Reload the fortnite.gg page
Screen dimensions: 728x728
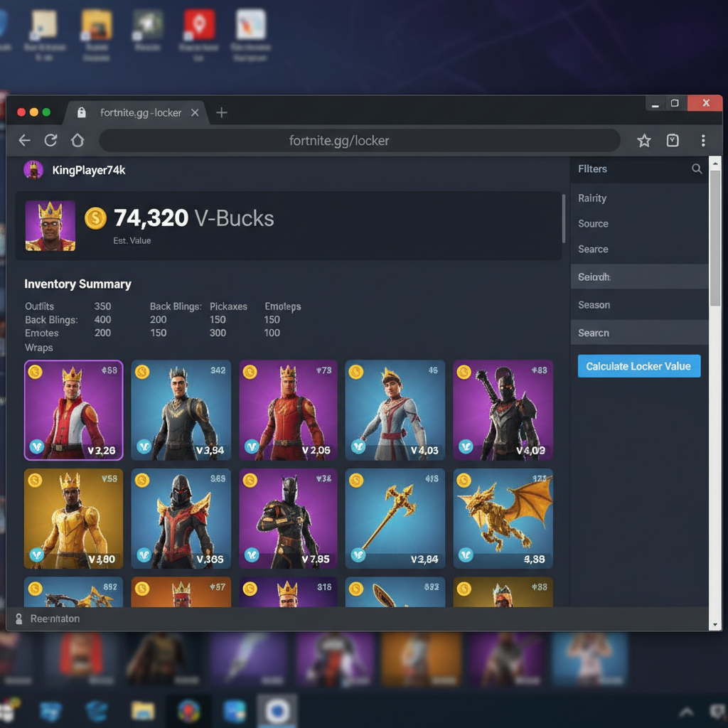50,140
